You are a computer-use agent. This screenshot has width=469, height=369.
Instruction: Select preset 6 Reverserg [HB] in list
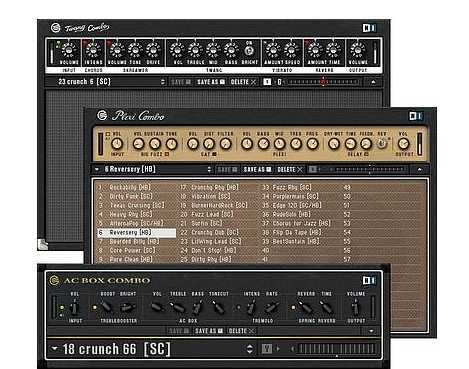click(137, 232)
